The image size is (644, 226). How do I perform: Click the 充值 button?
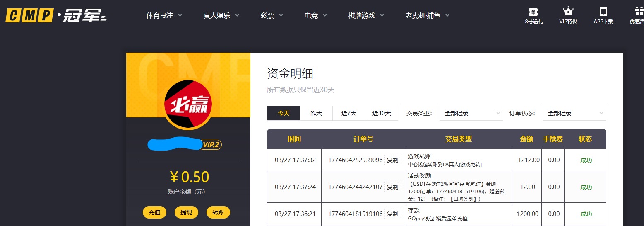(154, 212)
